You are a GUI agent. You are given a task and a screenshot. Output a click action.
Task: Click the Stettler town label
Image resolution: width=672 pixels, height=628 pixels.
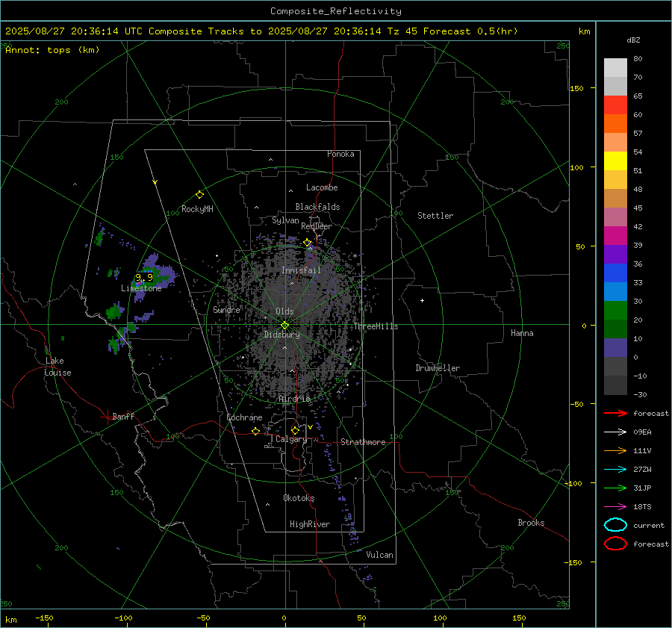click(x=435, y=216)
